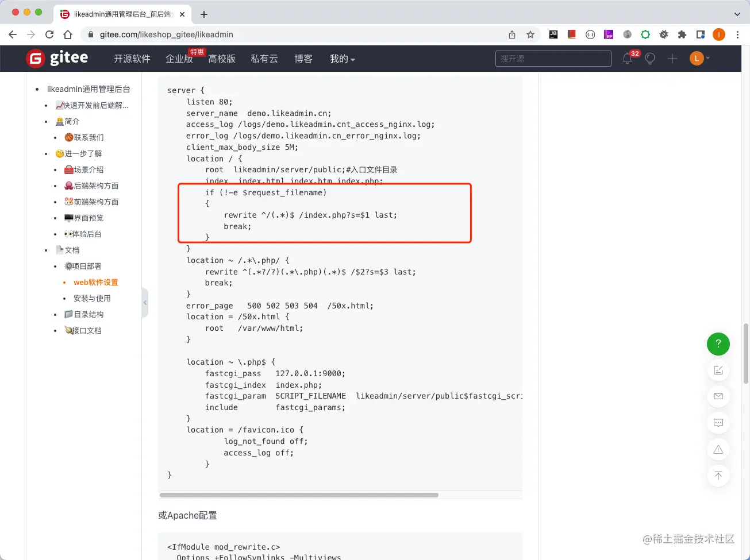Image resolution: width=750 pixels, height=560 pixels.
Task: Click the plus create icon in header
Action: point(672,59)
